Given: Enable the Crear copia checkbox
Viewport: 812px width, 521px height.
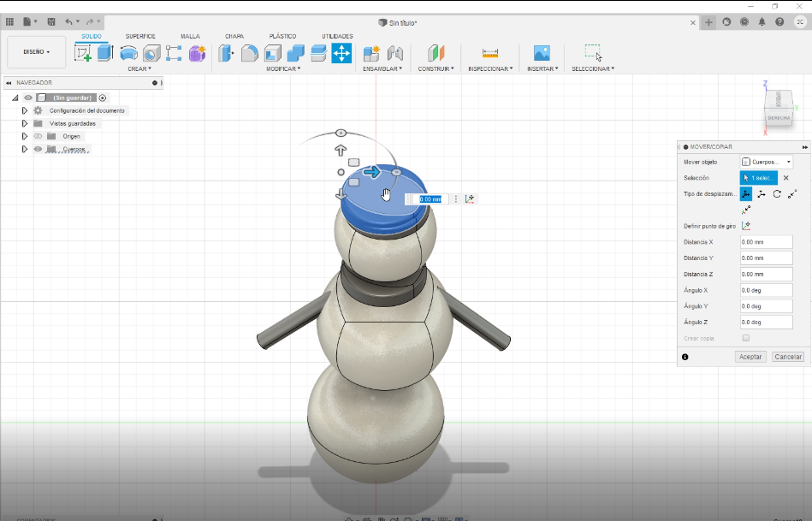Looking at the screenshot, I should pyautogui.click(x=746, y=338).
